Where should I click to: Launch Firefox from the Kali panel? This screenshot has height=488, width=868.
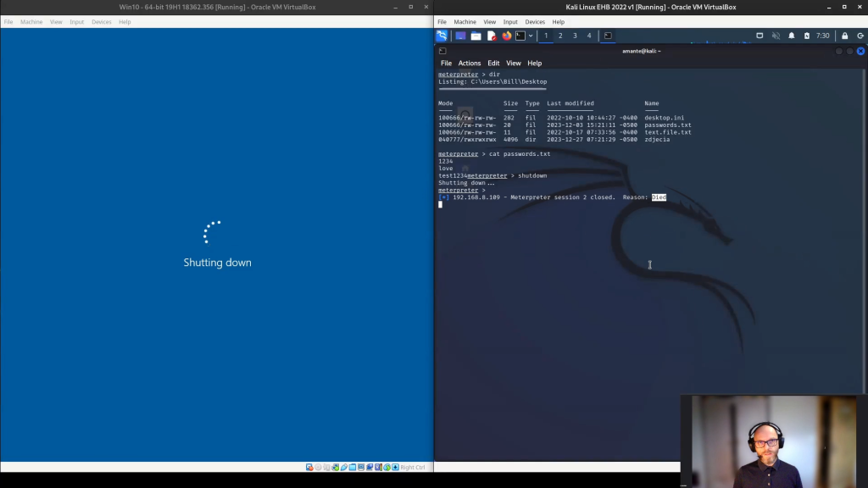[x=507, y=36]
